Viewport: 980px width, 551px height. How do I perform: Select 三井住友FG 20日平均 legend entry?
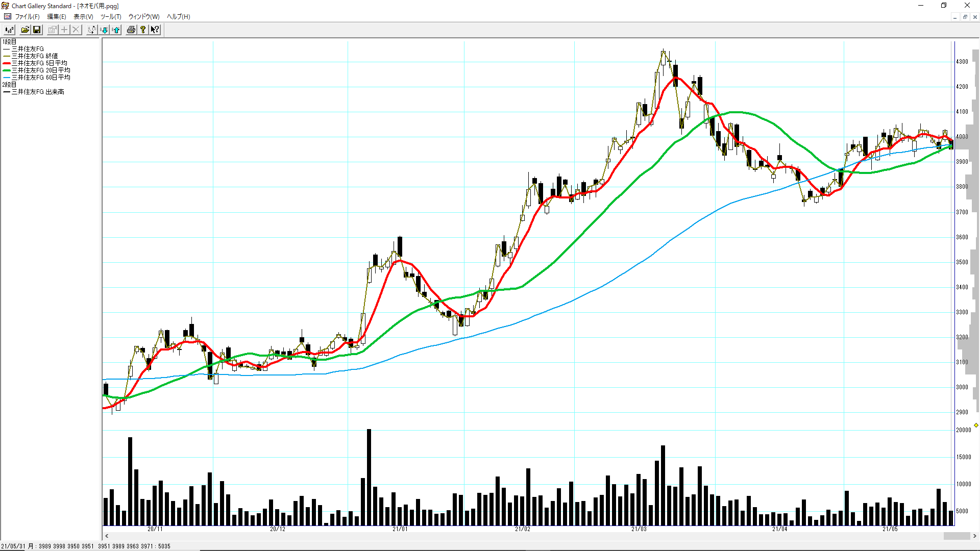(41, 70)
